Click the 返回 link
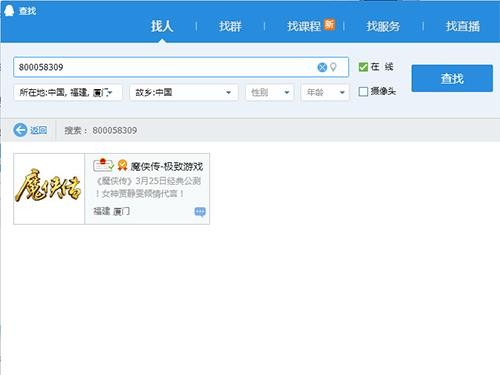Viewport: 500px width, 375px height. click(x=38, y=130)
